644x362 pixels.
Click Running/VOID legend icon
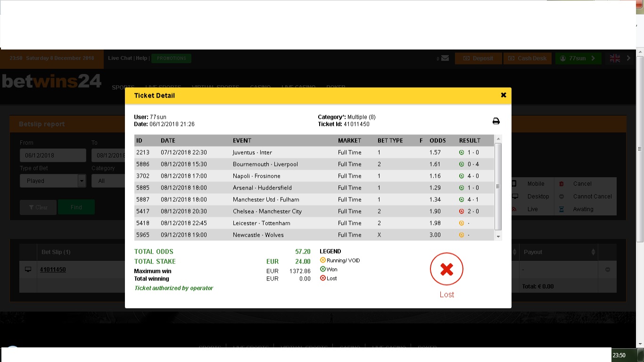point(323,260)
